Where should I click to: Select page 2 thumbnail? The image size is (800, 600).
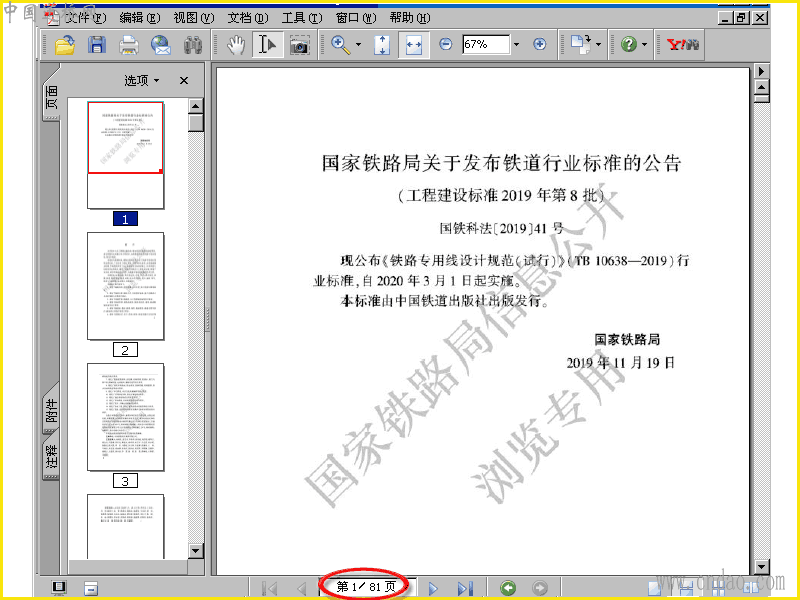click(126, 286)
